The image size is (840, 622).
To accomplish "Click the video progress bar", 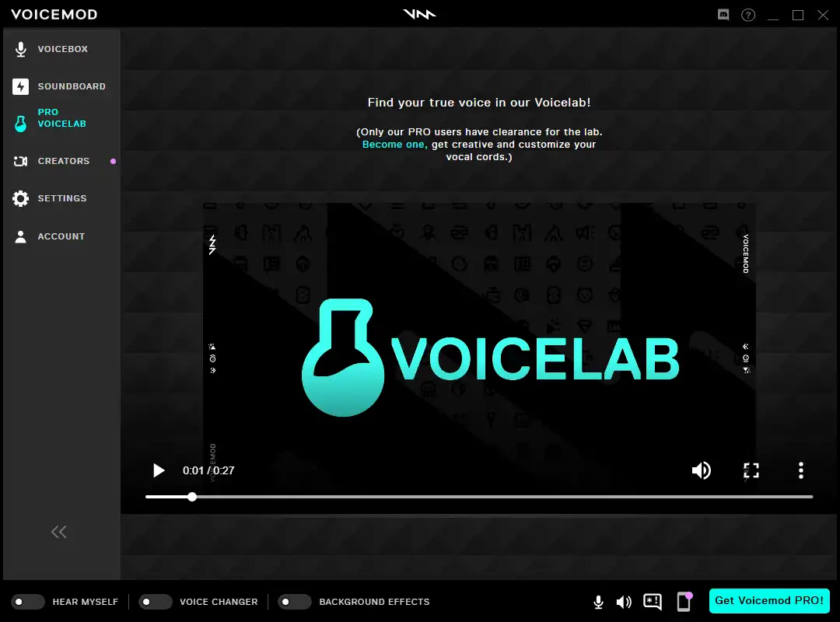I will click(x=479, y=497).
